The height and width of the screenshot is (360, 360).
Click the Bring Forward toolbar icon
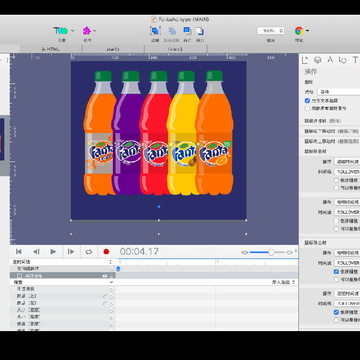tap(187, 31)
